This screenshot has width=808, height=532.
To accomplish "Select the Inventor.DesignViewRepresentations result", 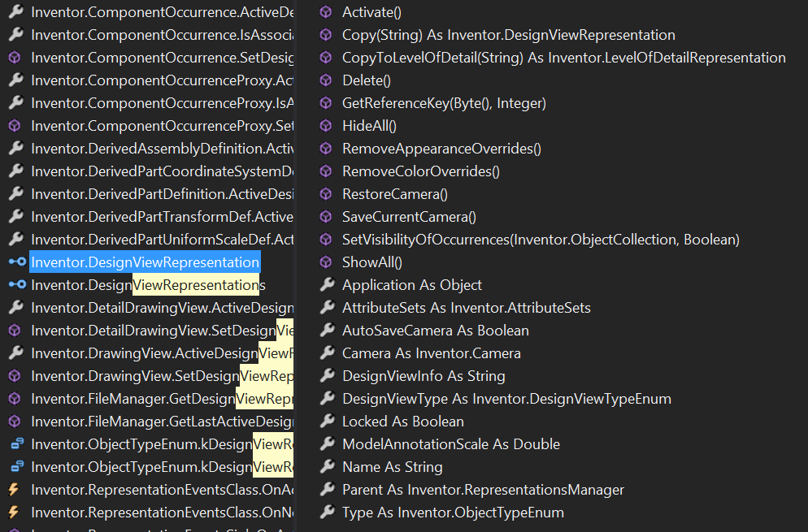I will click(x=149, y=285).
